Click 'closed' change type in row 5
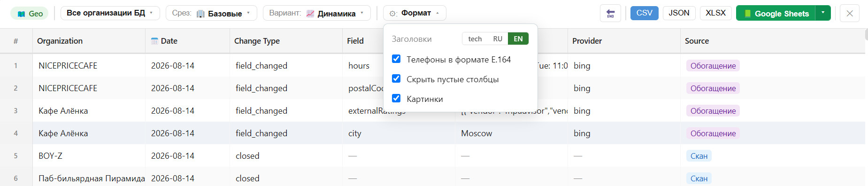 tap(247, 156)
